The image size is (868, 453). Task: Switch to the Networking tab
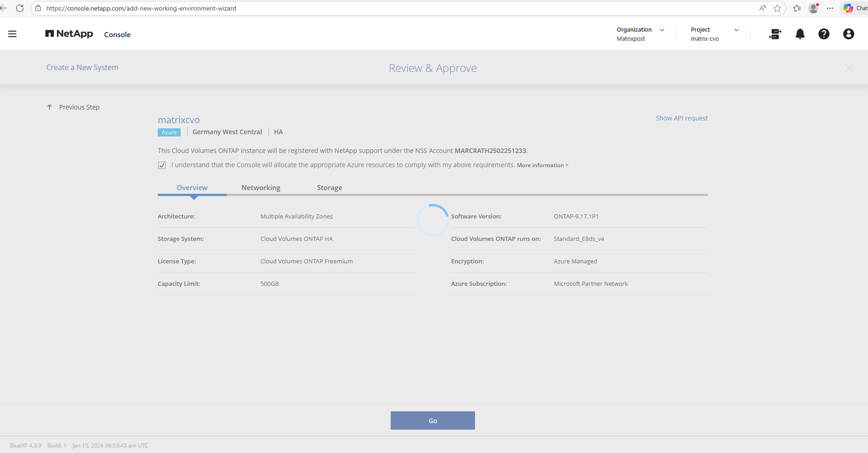point(260,188)
